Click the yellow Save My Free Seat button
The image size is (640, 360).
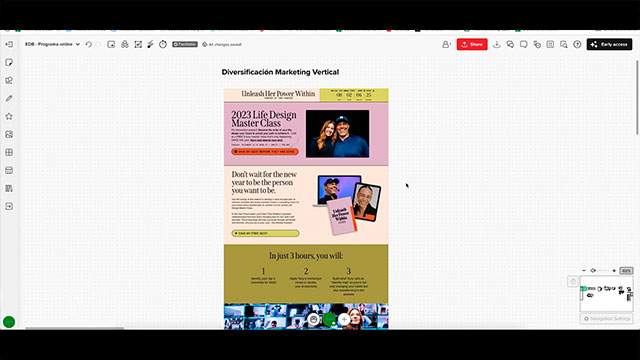tap(265, 233)
